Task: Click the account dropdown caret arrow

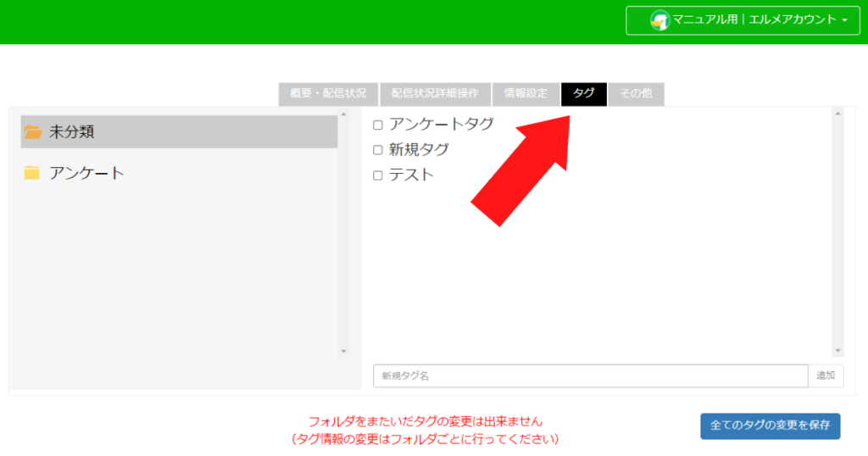Action: (x=845, y=20)
